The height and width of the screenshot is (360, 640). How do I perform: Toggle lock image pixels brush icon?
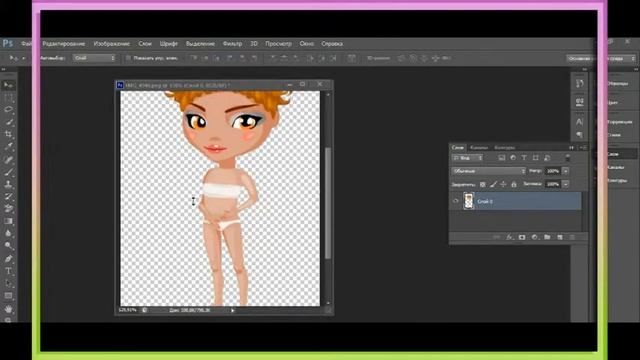coord(493,184)
